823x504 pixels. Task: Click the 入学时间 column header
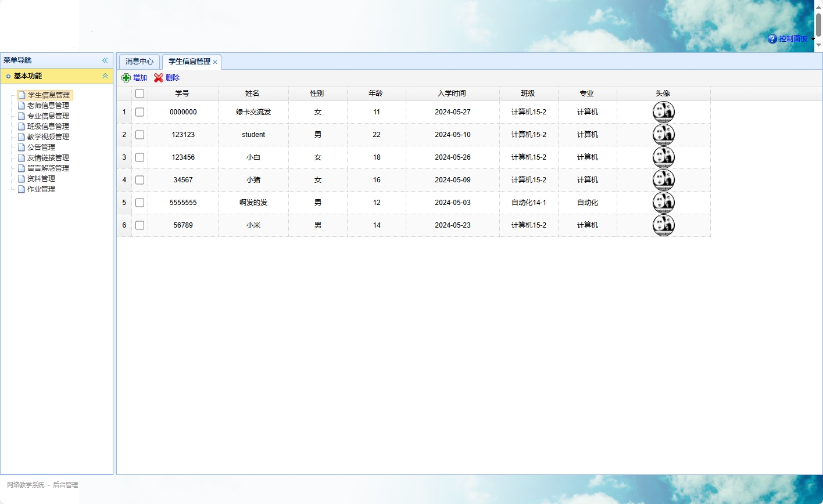click(452, 93)
